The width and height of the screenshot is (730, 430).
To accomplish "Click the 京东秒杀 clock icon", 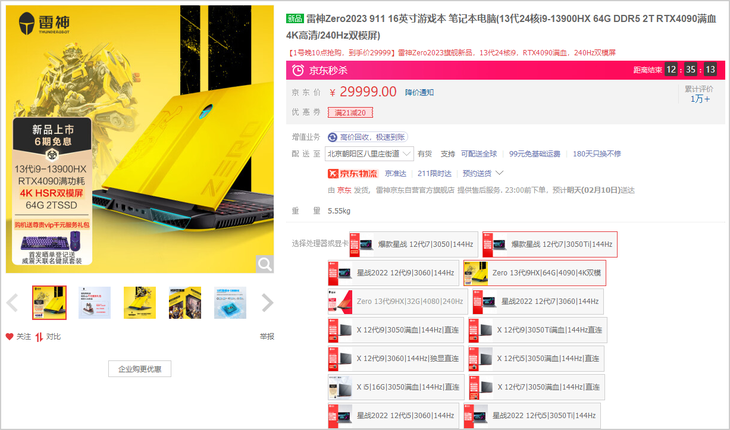I will coord(297,70).
